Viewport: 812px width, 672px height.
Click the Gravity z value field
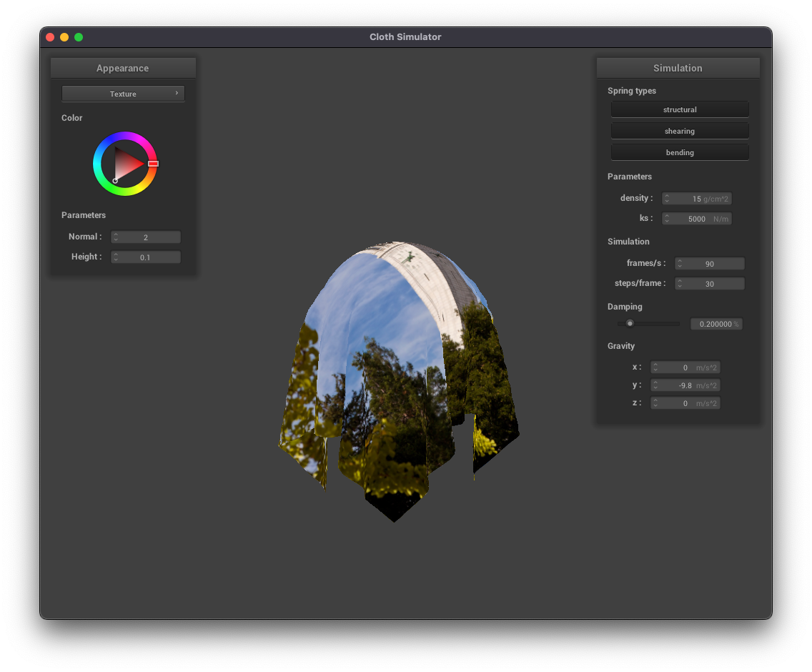685,403
